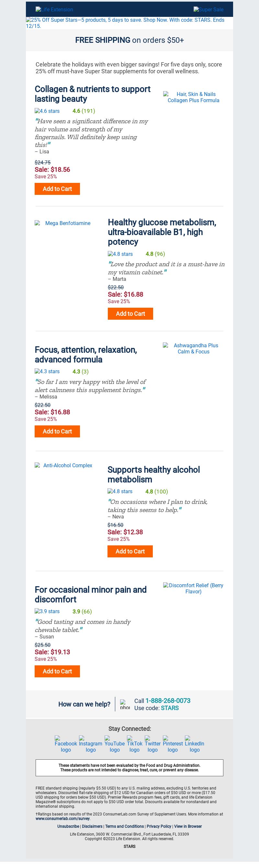Open the Pinterest logo link
The image size is (259, 868).
click(173, 744)
